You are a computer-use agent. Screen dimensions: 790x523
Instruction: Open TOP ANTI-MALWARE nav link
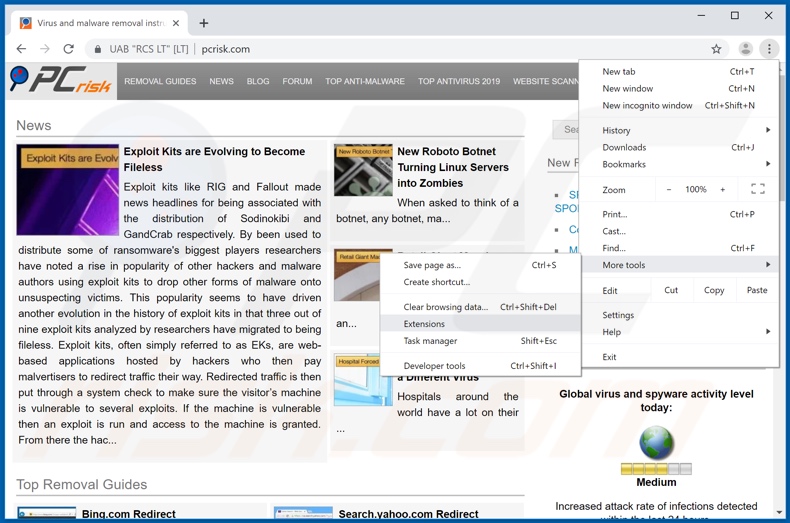365,81
